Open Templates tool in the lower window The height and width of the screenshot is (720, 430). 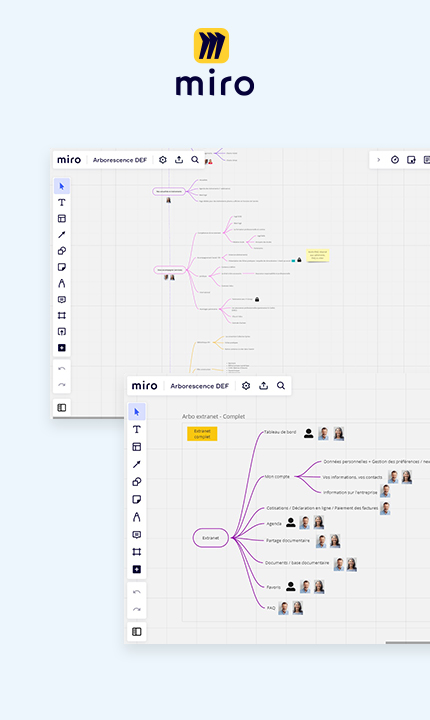(136, 447)
